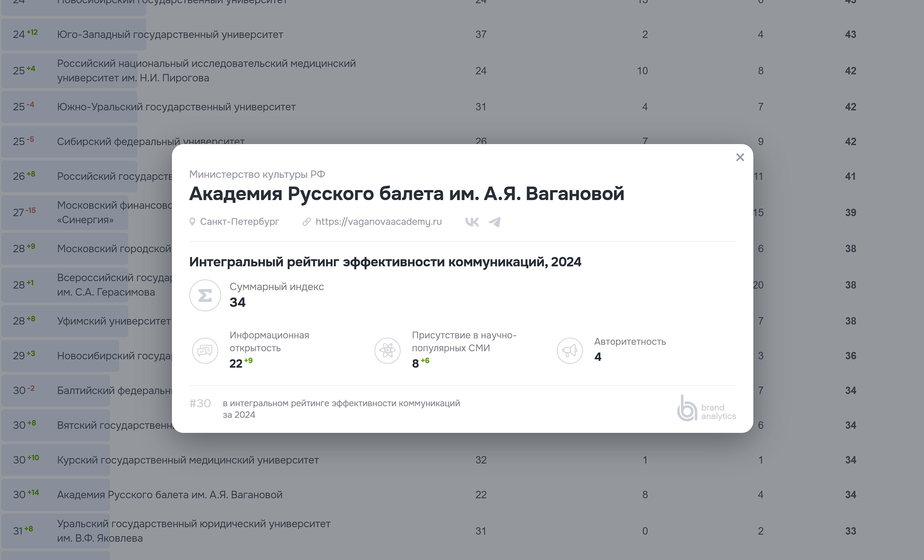Click rank cell 24 +12
924x560 pixels.
point(25,34)
